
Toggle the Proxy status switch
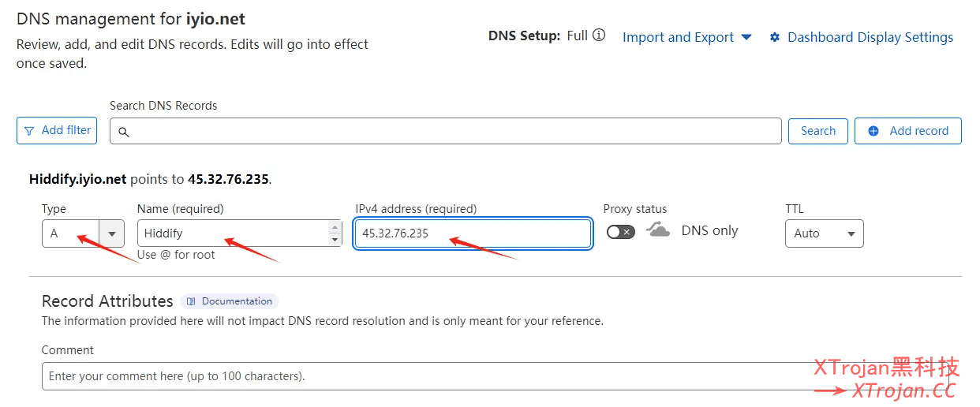[x=621, y=232]
